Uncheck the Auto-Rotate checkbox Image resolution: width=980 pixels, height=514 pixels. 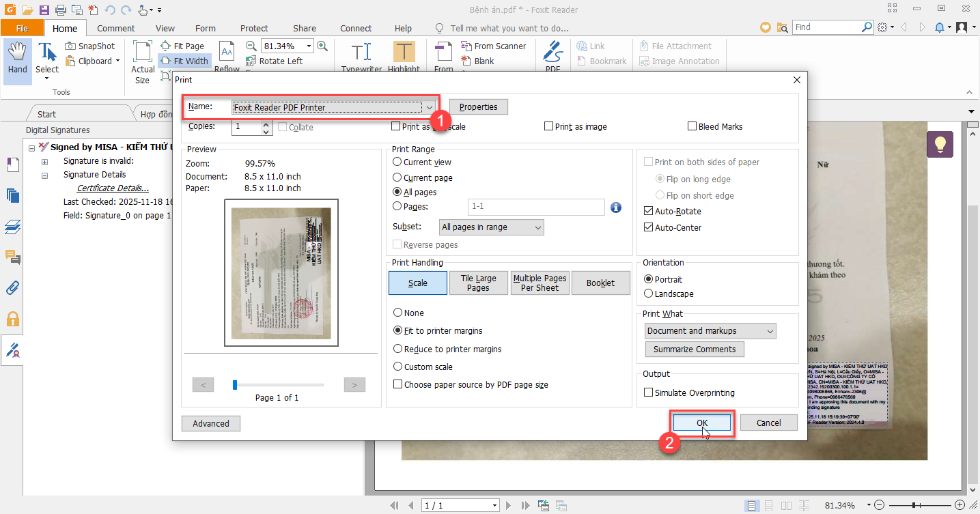click(648, 212)
